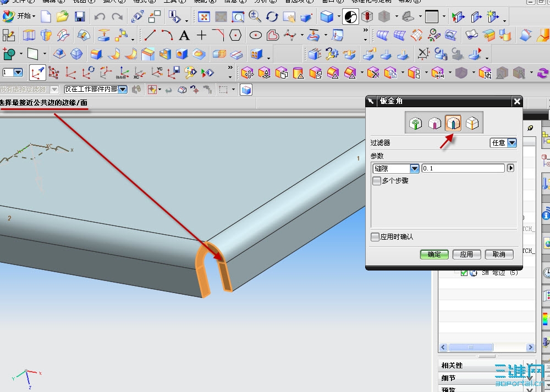Click the through curves mesh surface icon
Screen dimensions: 550x392
pyautogui.click(x=399, y=35)
